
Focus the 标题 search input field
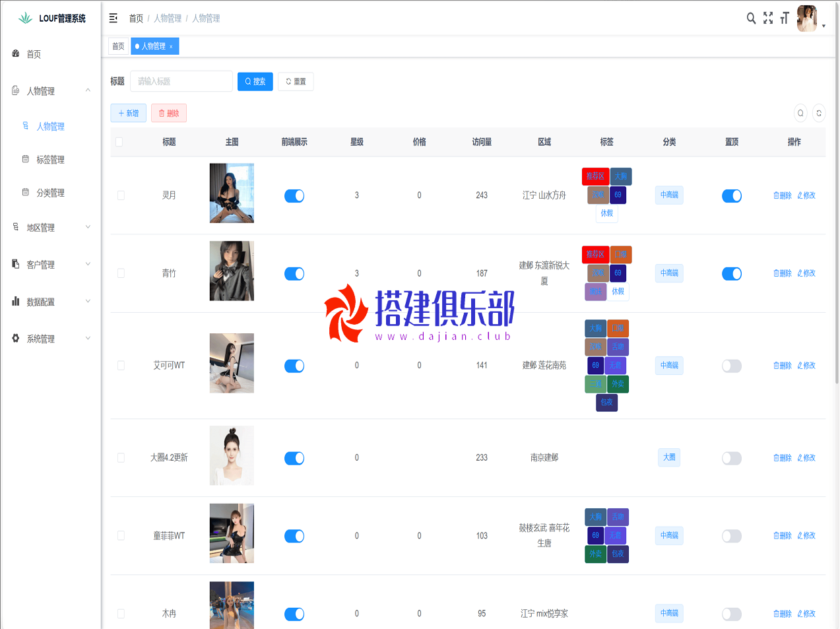pyautogui.click(x=181, y=81)
